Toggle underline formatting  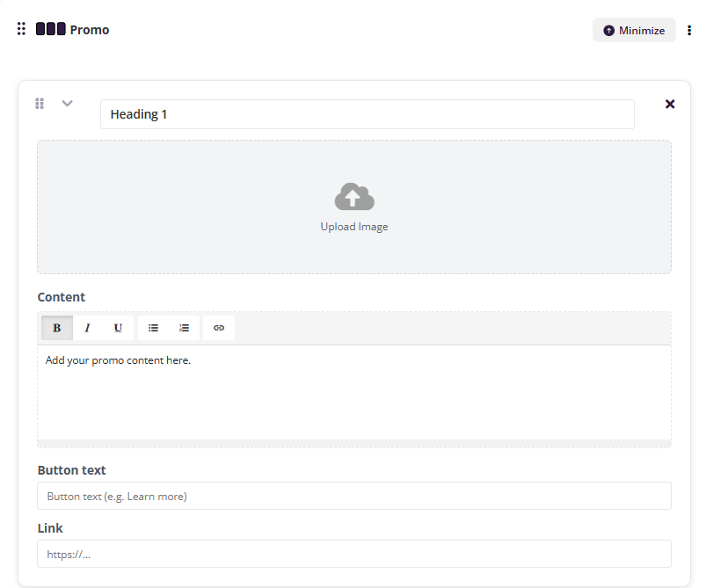coord(118,328)
